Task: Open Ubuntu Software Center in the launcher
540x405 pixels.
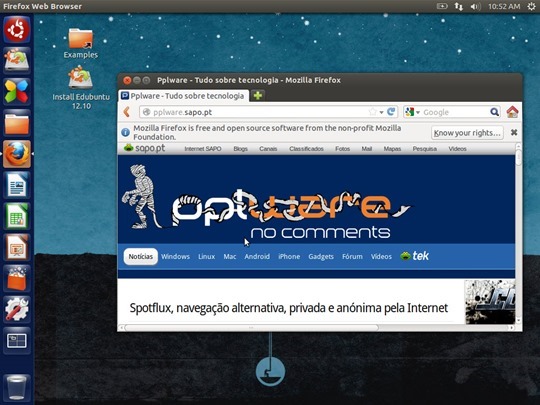Action: tap(17, 278)
